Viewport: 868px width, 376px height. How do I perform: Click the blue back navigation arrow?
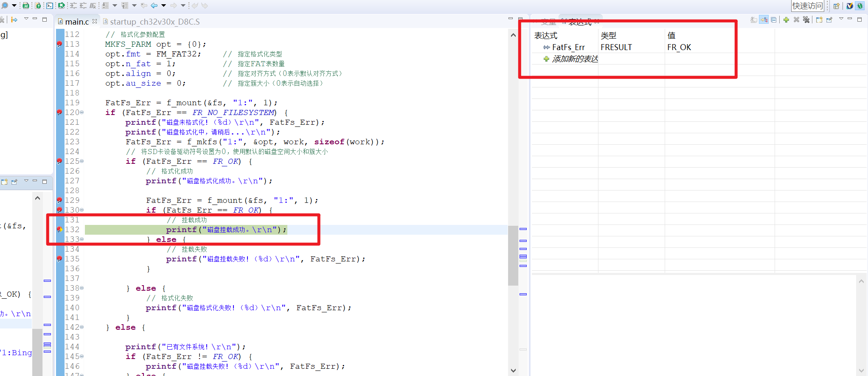tap(154, 6)
